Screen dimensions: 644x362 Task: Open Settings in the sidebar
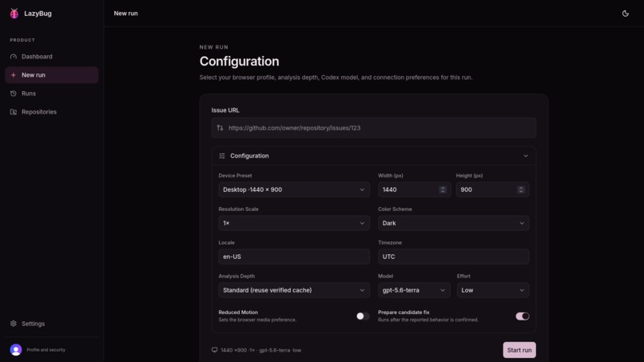tap(52, 324)
